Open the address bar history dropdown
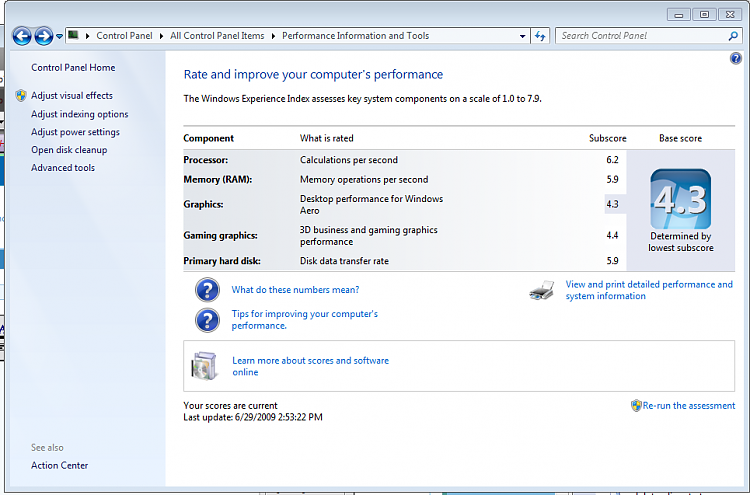 click(x=522, y=36)
